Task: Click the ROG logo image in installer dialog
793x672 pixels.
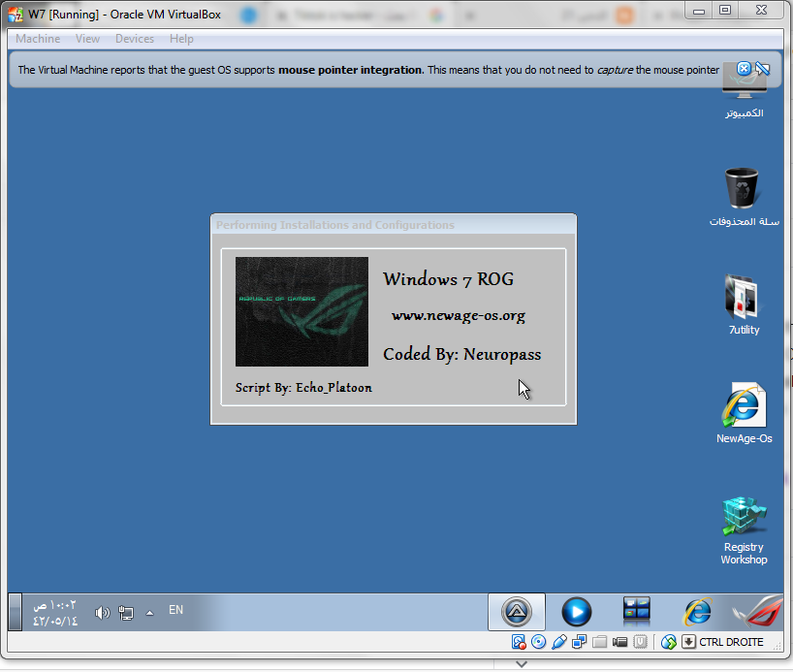Action: tap(301, 311)
